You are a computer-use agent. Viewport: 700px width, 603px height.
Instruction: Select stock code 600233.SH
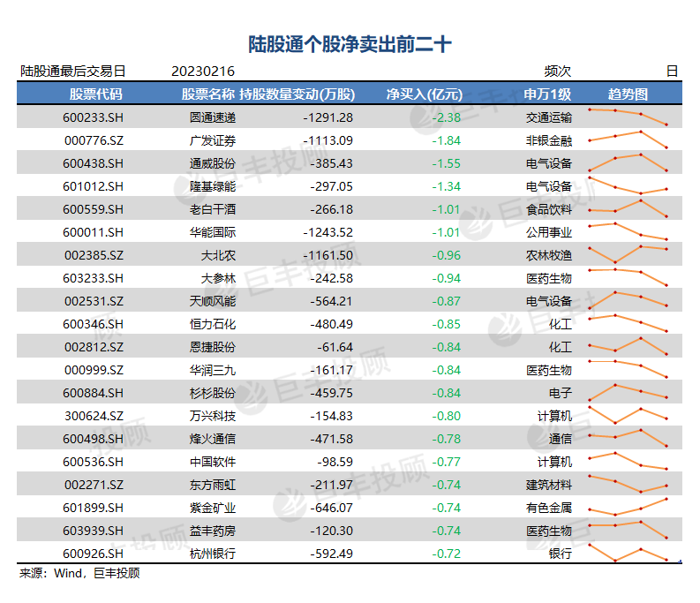point(93,117)
